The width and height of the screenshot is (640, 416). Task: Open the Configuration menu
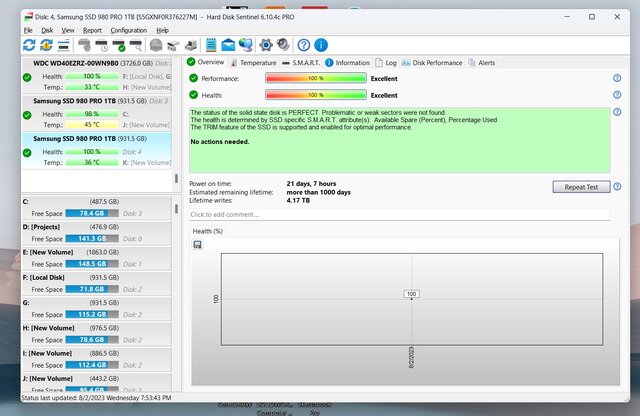pos(128,31)
